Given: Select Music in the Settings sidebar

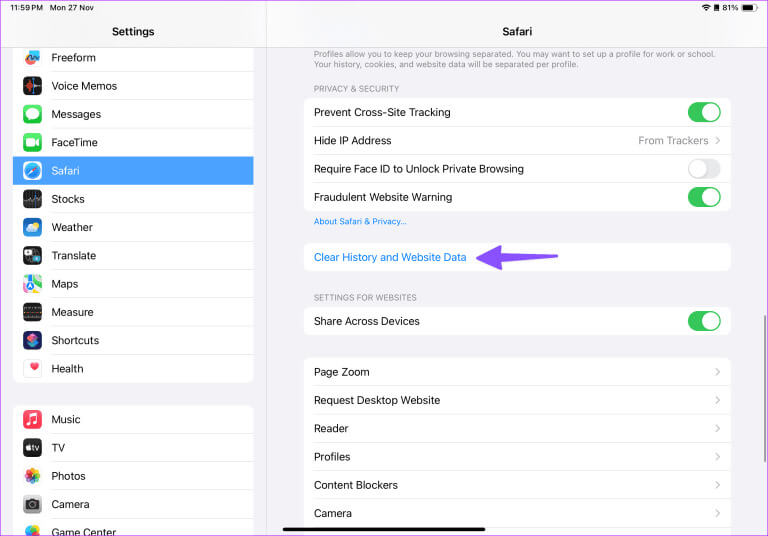Looking at the screenshot, I should pyautogui.click(x=133, y=419).
